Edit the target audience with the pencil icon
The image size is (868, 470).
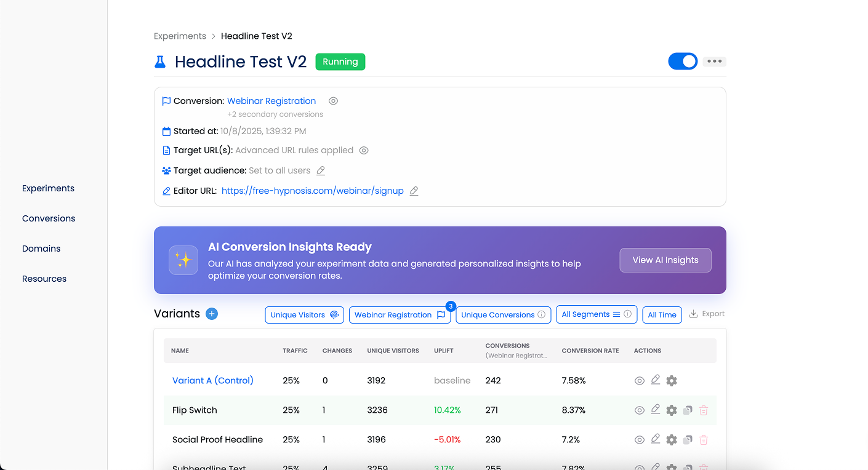319,170
